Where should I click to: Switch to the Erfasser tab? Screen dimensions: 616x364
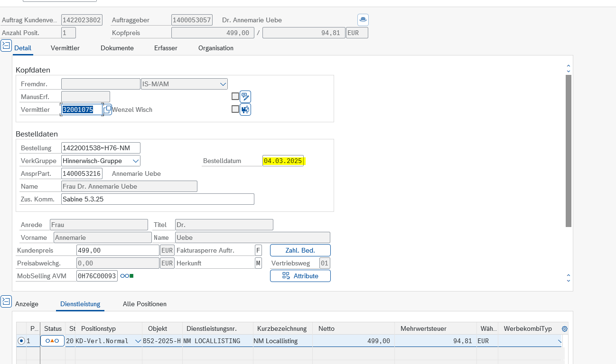(x=166, y=48)
